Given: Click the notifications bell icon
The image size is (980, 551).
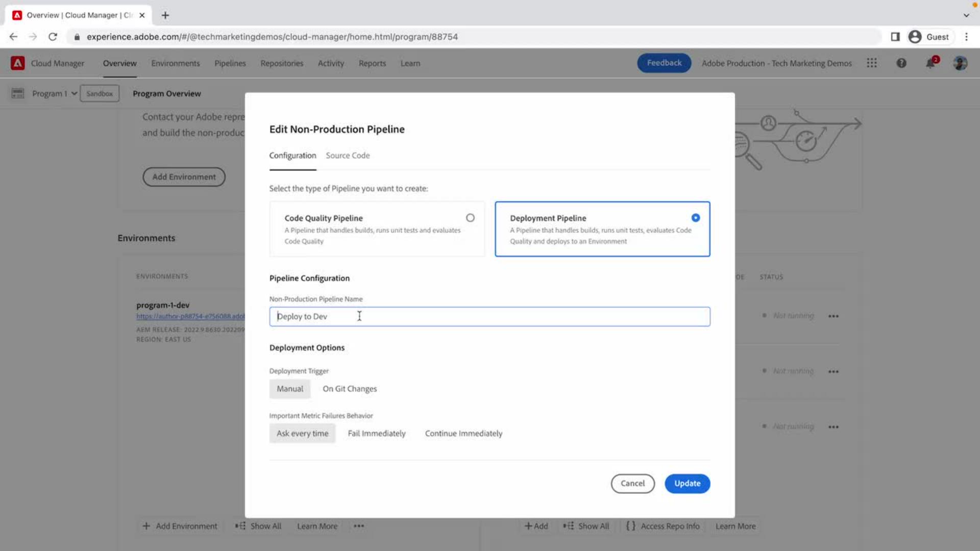Looking at the screenshot, I should pyautogui.click(x=930, y=63).
